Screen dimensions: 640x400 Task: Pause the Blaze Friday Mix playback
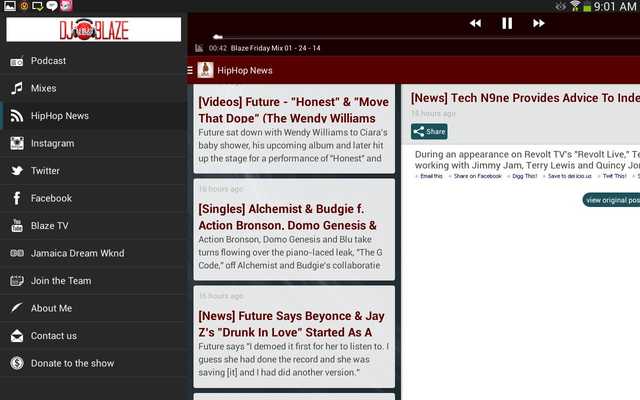507,23
